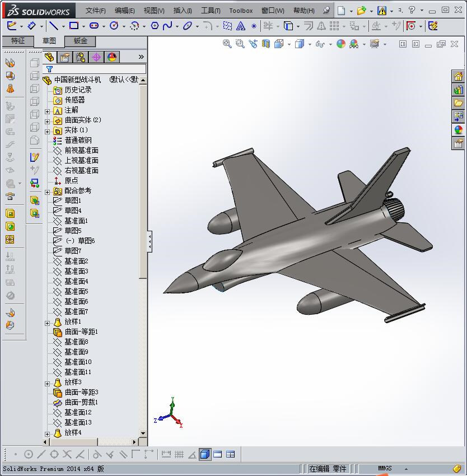Screen dimensions: 467x476
Task: Open the 视图(V) menu
Action: click(x=154, y=11)
